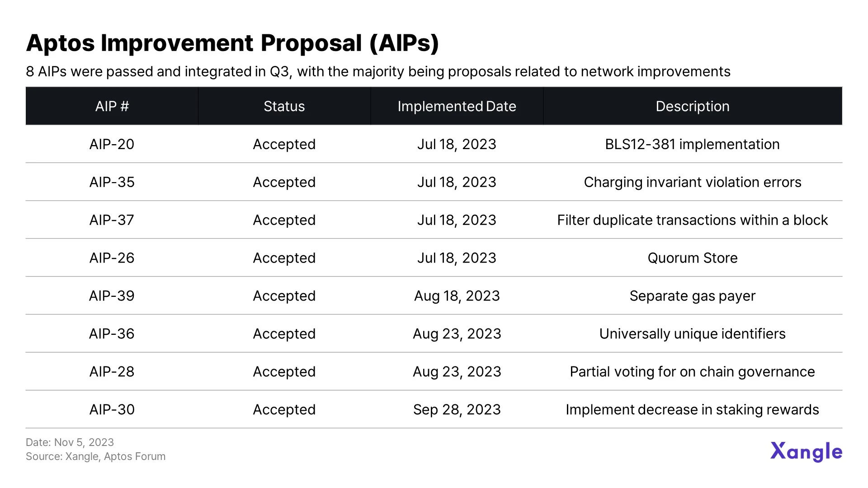The image size is (868, 488).
Task: Click the Xangle logo
Action: (x=806, y=451)
